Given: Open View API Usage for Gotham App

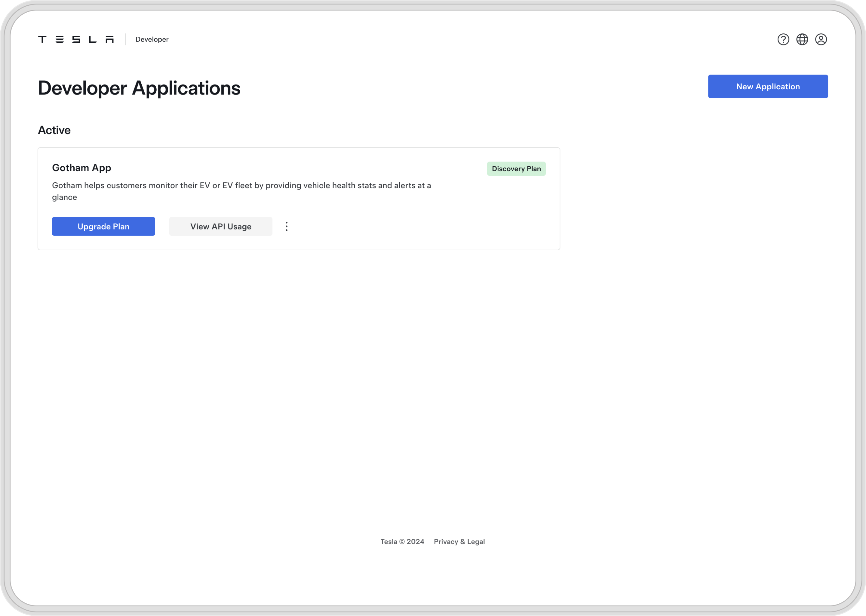Looking at the screenshot, I should pyautogui.click(x=221, y=226).
